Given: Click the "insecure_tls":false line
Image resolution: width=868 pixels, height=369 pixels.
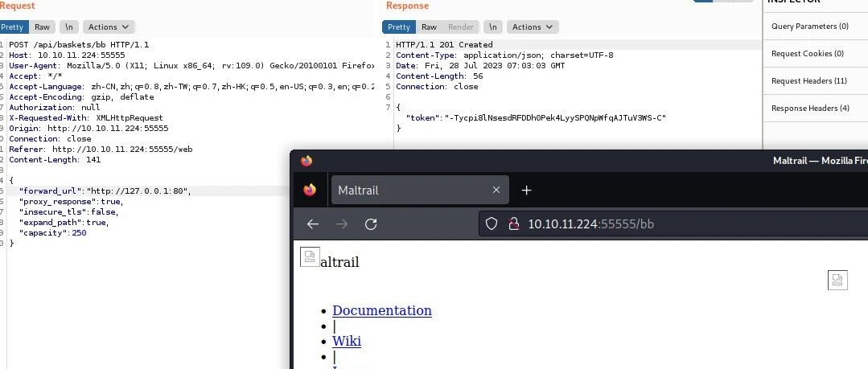Looking at the screenshot, I should pos(68,212).
